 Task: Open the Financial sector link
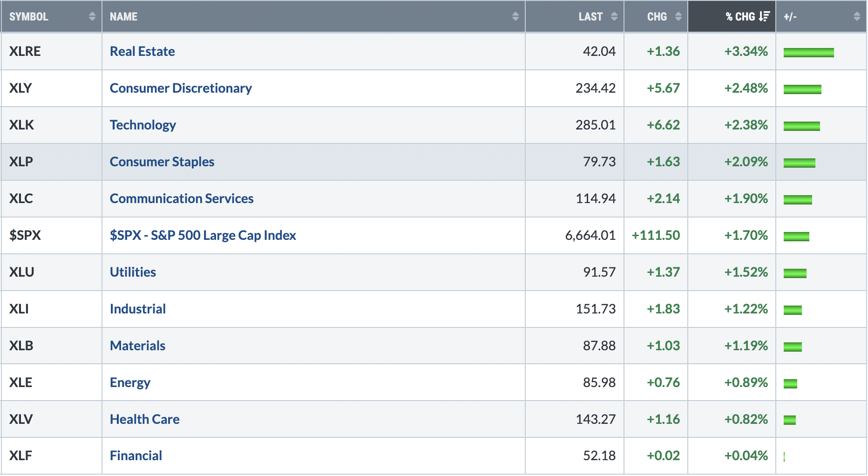[136, 456]
